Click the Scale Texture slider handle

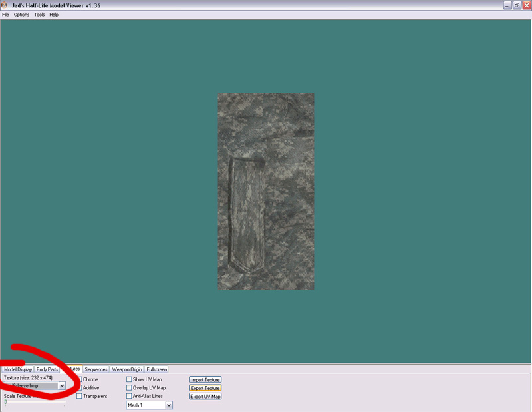[5, 402]
